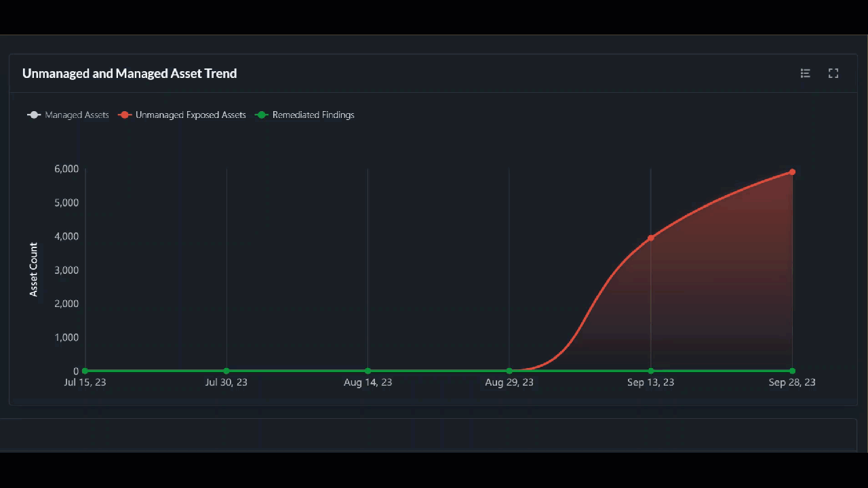Screen dimensions: 868x488
Task: Click the 'Asset Count' axis label
Action: tap(33, 270)
